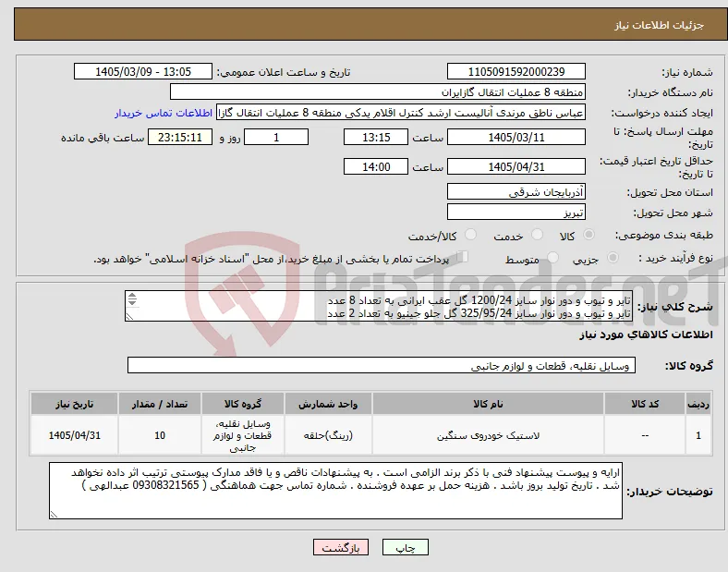Open اطلاعات تماس خریدار link
This screenshot has width=728, height=572.
164,113
